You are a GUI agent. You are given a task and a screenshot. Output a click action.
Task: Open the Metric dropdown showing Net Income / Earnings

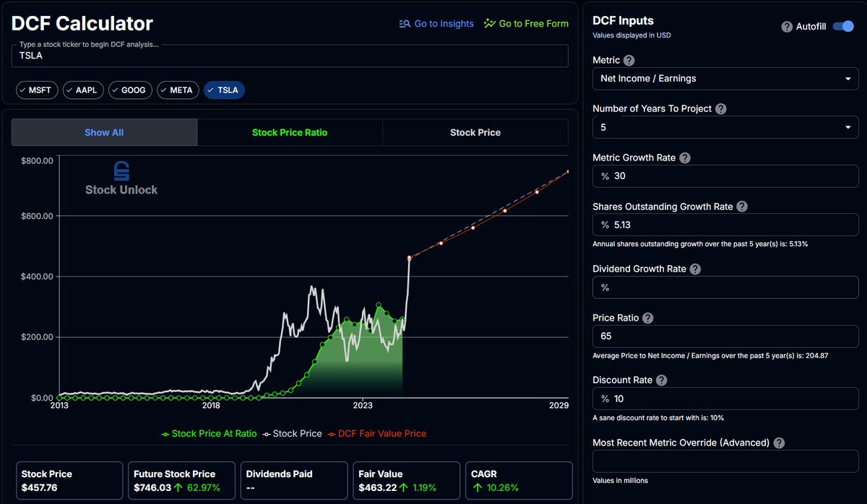click(725, 79)
